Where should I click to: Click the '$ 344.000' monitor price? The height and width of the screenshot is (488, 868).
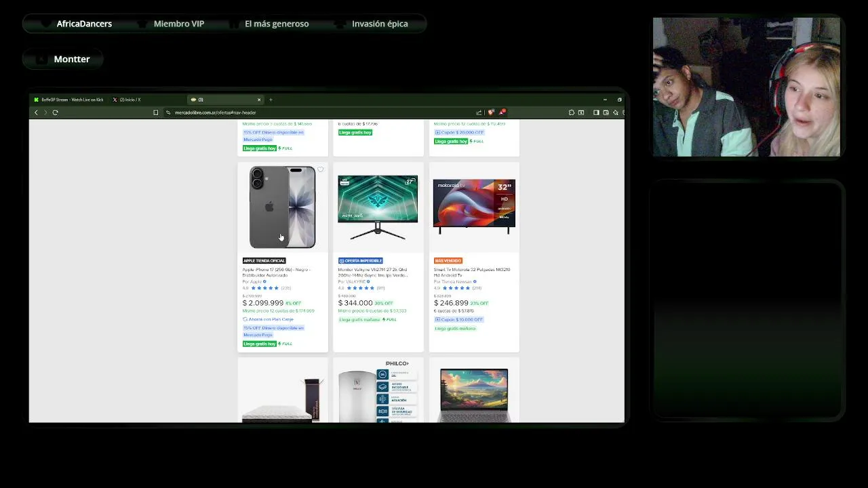coord(355,303)
